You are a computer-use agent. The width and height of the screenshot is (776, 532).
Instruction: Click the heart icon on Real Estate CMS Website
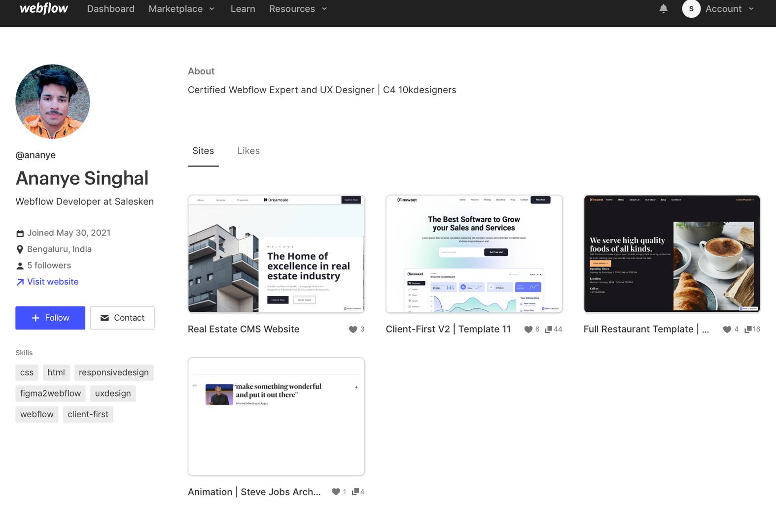tap(353, 330)
